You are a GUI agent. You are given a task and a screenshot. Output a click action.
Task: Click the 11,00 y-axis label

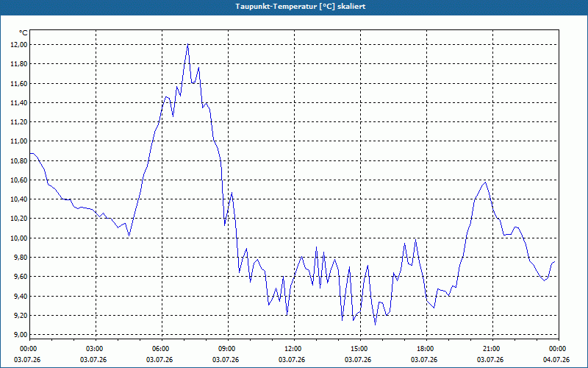click(x=18, y=141)
